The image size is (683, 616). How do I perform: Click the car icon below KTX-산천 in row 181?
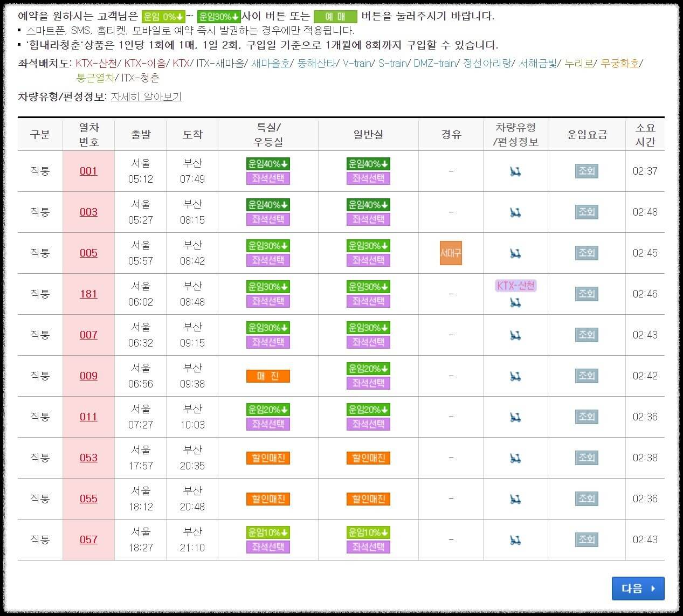[x=515, y=302]
